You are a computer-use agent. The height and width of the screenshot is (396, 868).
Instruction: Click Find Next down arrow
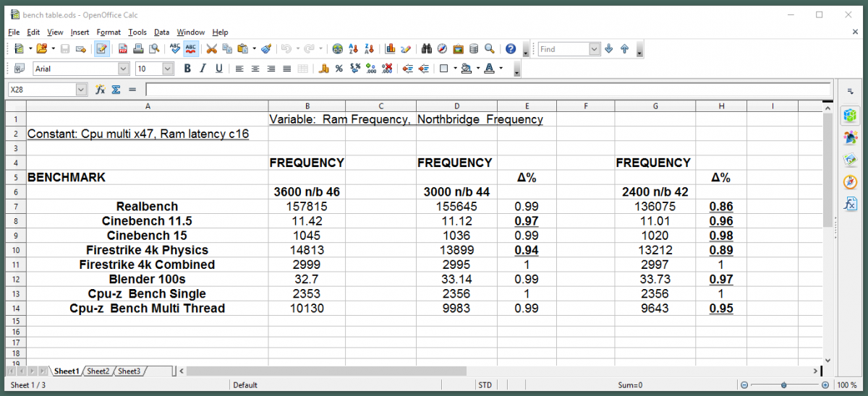(609, 49)
